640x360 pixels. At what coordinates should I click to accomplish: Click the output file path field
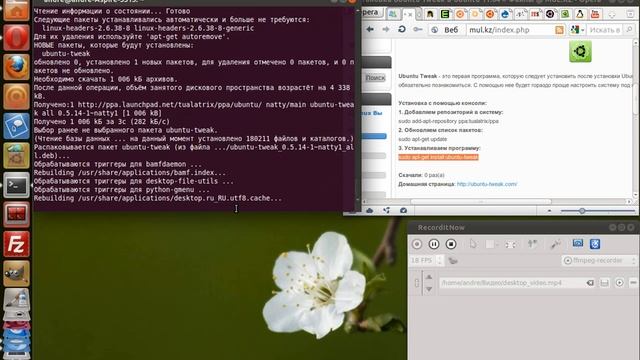point(517,282)
